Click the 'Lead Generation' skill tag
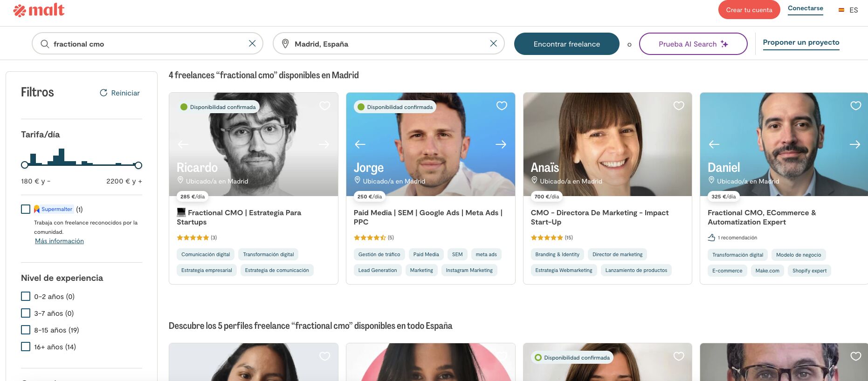The image size is (868, 381). 378,270
